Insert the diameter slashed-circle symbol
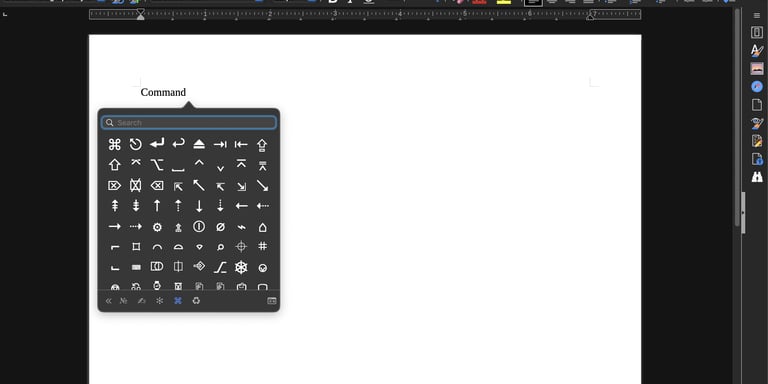 tap(220, 227)
